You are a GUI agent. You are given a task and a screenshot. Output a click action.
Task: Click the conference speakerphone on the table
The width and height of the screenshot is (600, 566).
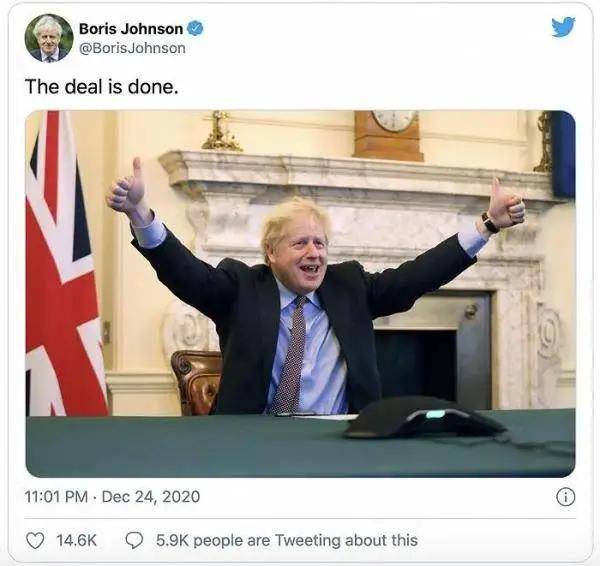425,418
